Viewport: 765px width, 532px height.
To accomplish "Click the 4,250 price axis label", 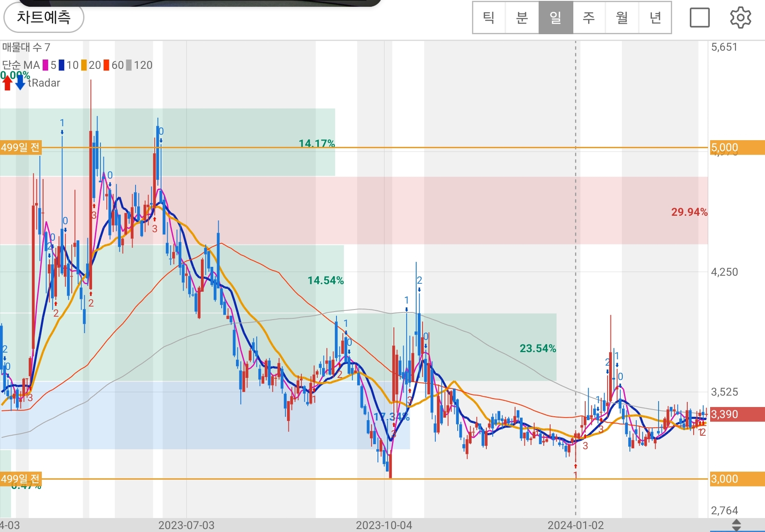I will [724, 271].
